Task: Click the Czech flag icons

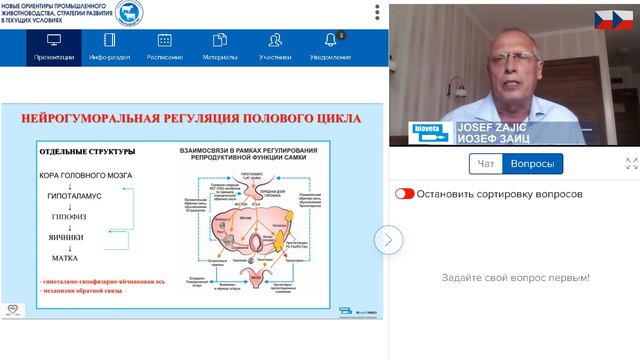Action: pos(613,20)
